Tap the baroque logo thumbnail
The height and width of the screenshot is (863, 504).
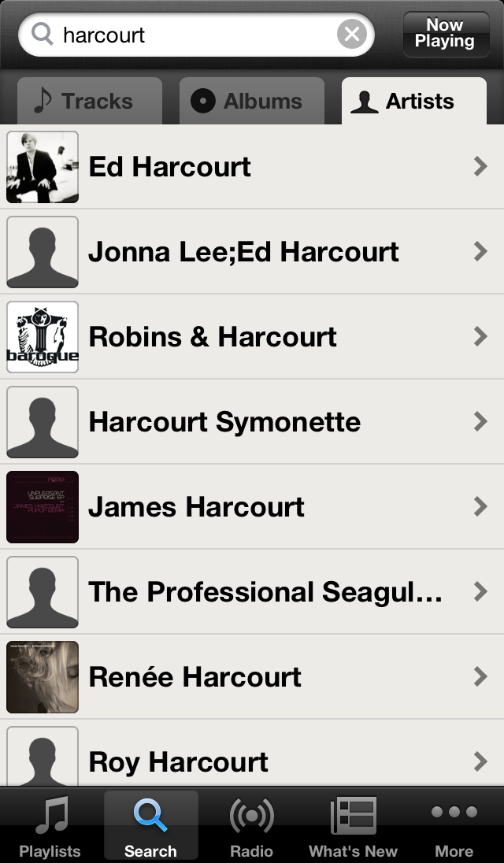(43, 337)
